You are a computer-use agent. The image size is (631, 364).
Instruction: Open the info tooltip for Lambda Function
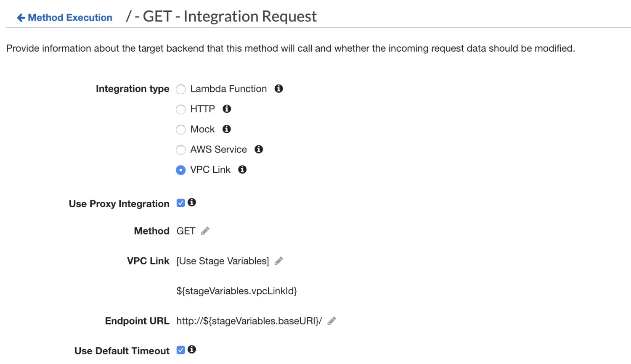coord(278,89)
